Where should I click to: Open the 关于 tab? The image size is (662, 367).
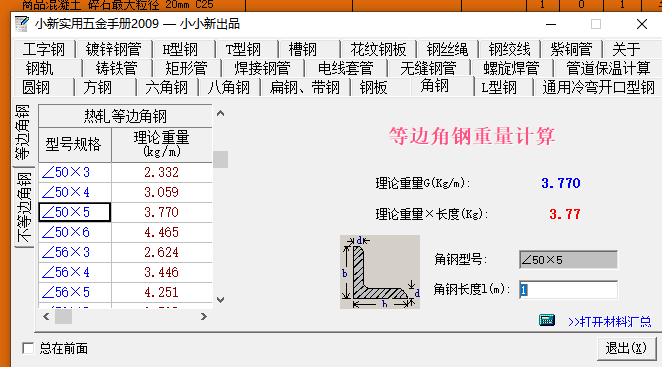coord(626,49)
